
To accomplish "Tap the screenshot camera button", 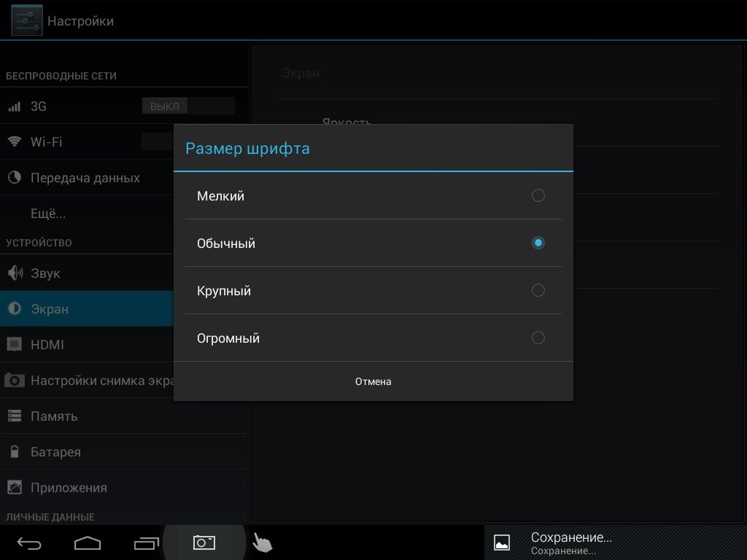I will [204, 542].
